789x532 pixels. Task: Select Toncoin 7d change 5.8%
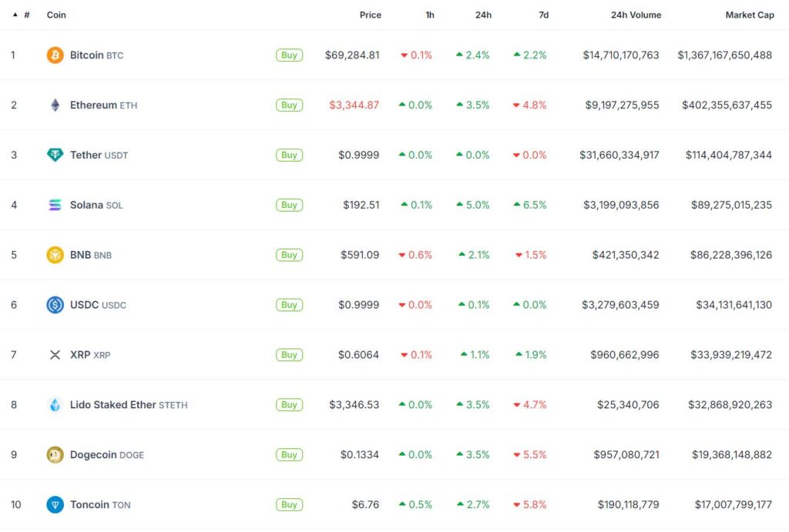(x=530, y=504)
